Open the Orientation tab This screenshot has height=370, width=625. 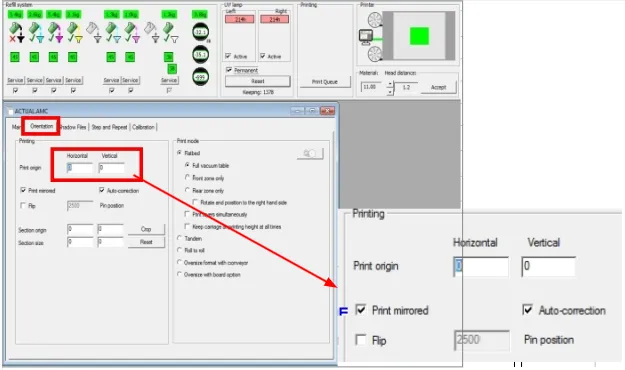pos(41,126)
